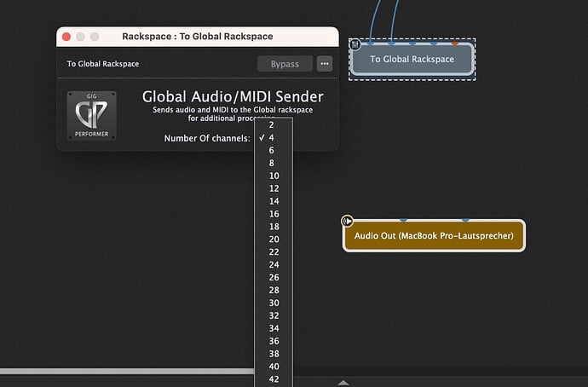Select the To Global Rackspace plugin block

pos(412,60)
